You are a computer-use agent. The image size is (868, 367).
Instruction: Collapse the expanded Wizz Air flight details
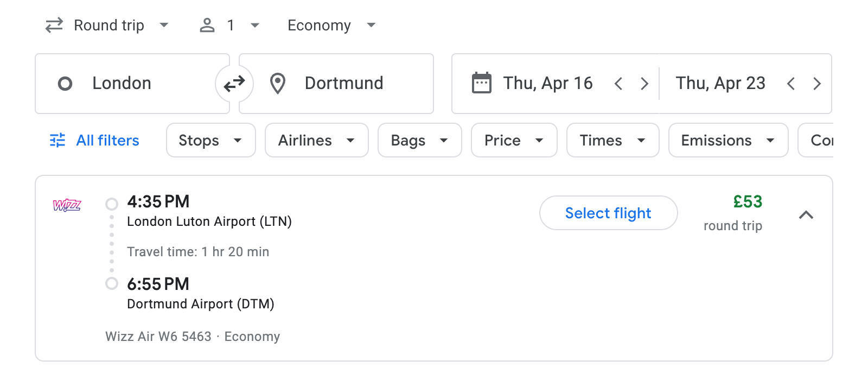(807, 215)
